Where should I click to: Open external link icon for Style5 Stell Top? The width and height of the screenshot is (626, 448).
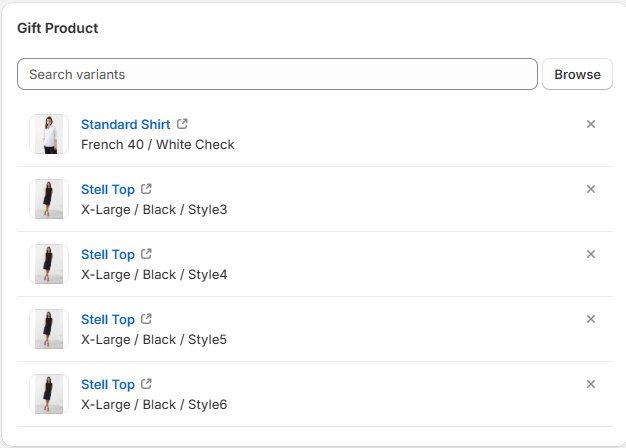pos(147,319)
